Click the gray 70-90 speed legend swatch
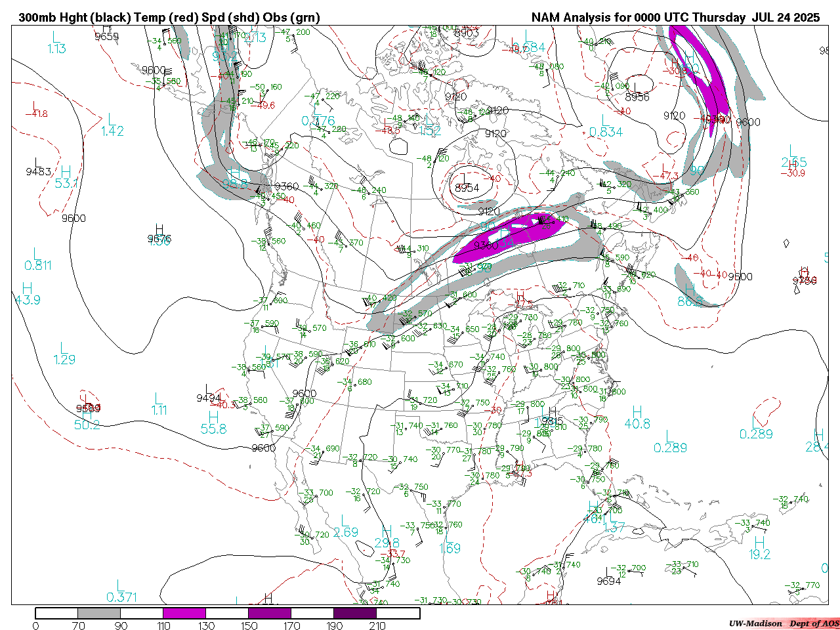This screenshot has height=630, width=840. click(99, 613)
